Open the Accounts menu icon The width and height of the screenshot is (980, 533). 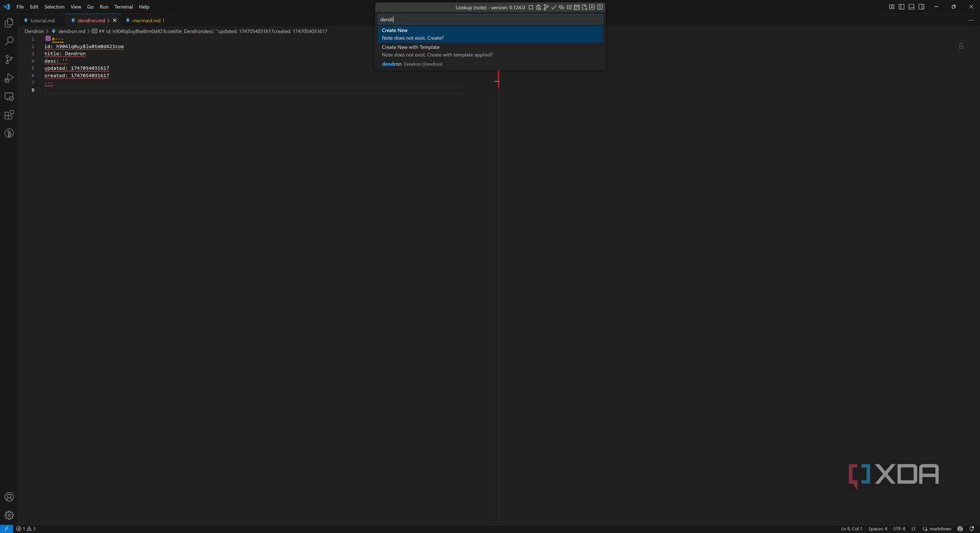click(9, 497)
